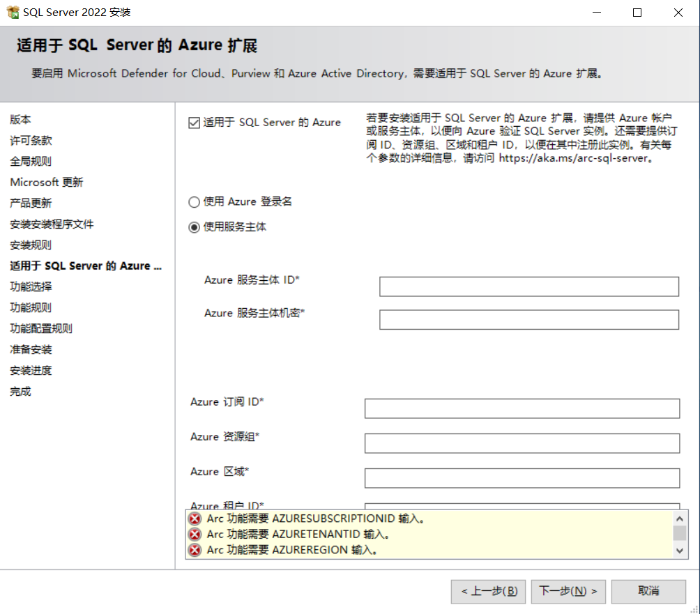Select the 功能配置规则 step in the sidebar
This screenshot has height=614, width=700.
tap(41, 328)
